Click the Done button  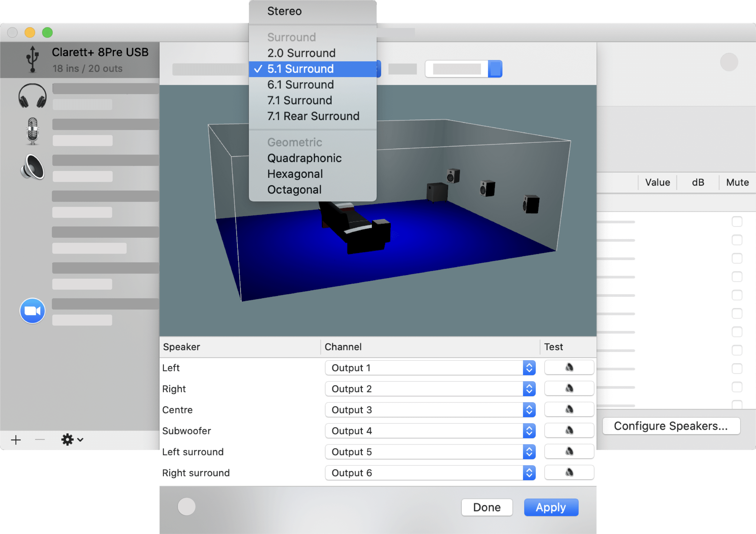click(487, 507)
